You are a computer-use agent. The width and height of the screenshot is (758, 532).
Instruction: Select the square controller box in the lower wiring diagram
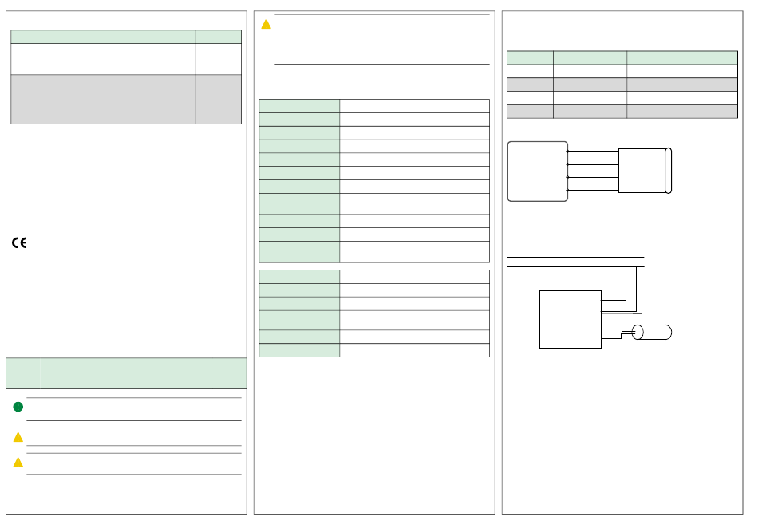point(570,319)
